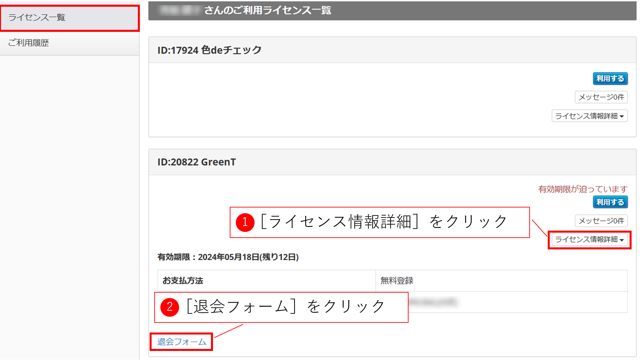Click the 退会フォーム link
The height and width of the screenshot is (362, 644).
pyautogui.click(x=181, y=342)
